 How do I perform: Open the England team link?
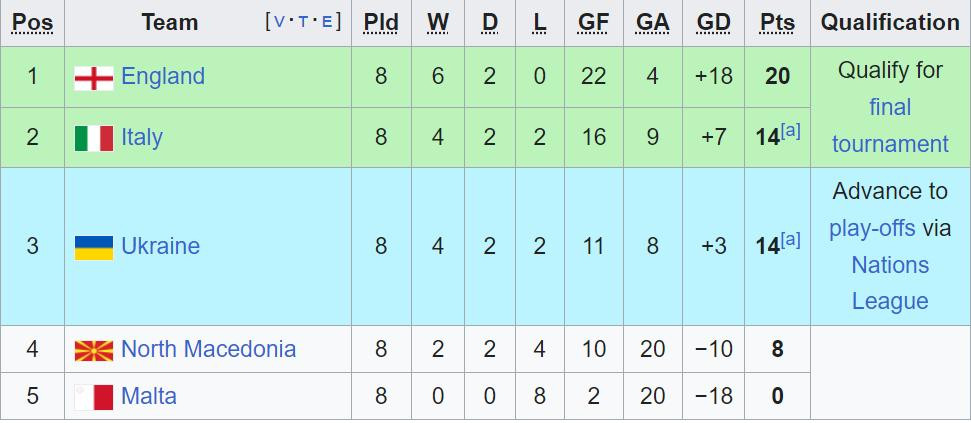[x=162, y=76]
